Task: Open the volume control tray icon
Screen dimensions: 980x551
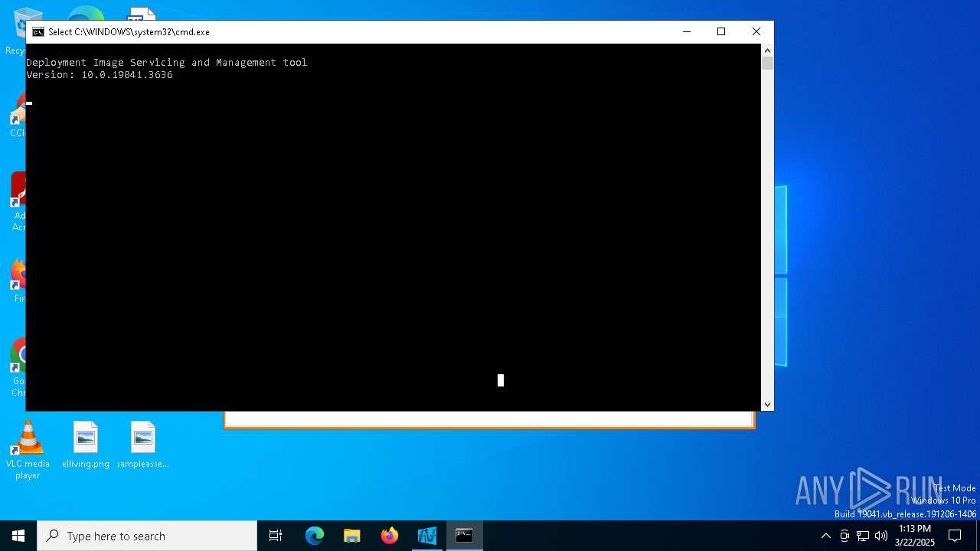Action: pyautogui.click(x=881, y=536)
